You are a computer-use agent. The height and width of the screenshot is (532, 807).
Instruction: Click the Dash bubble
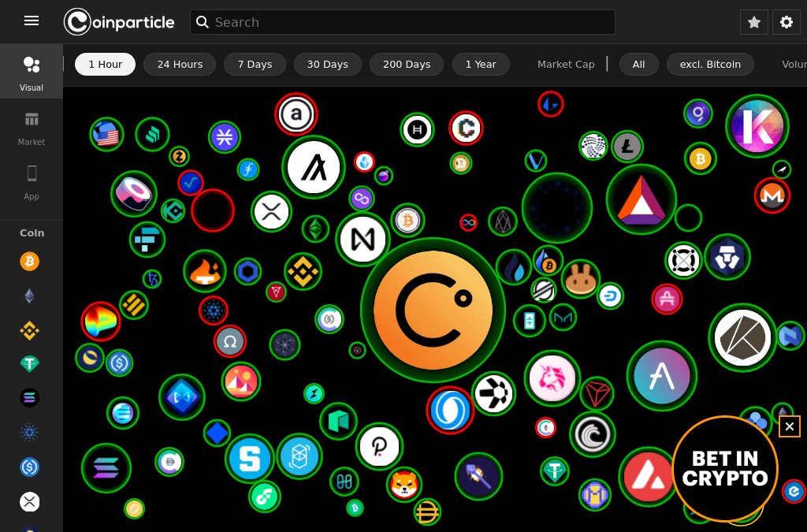click(x=611, y=296)
